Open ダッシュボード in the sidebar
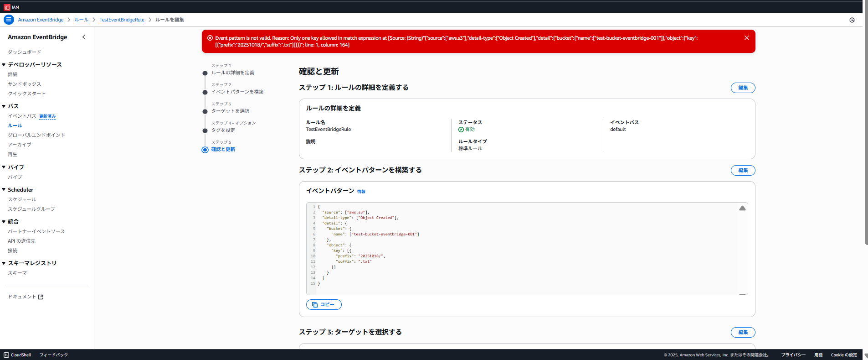 [x=24, y=52]
